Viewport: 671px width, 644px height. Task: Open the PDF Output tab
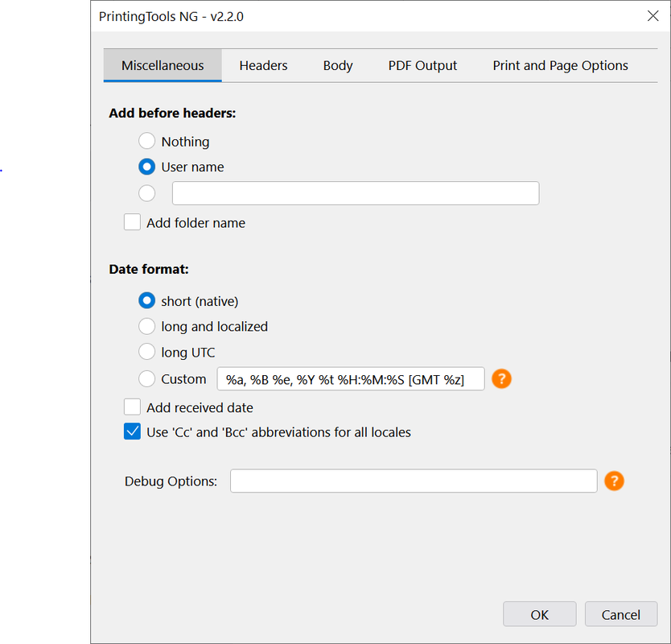coord(422,65)
